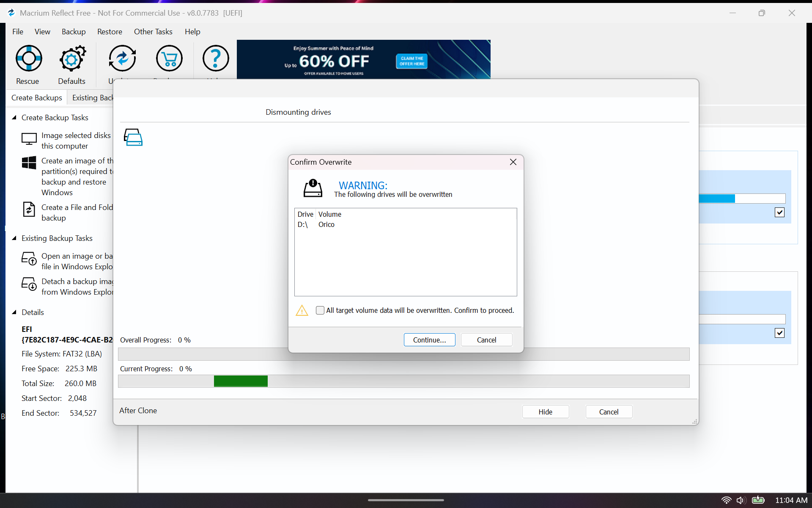Click the clock showing 11:04 AM

click(x=791, y=500)
